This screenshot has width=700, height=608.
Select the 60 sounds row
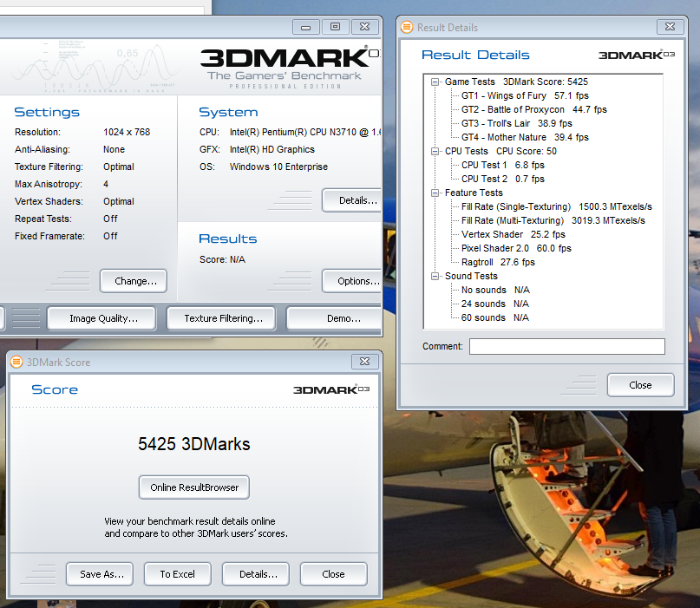tap(495, 317)
